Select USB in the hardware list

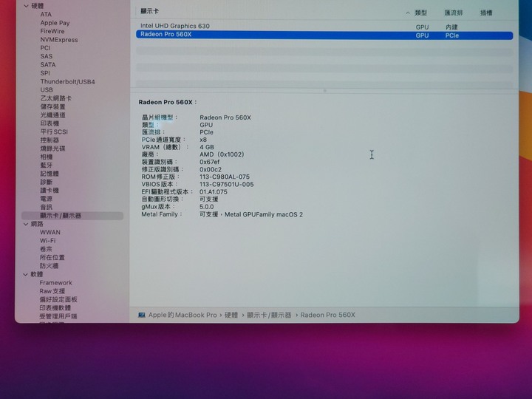point(47,90)
